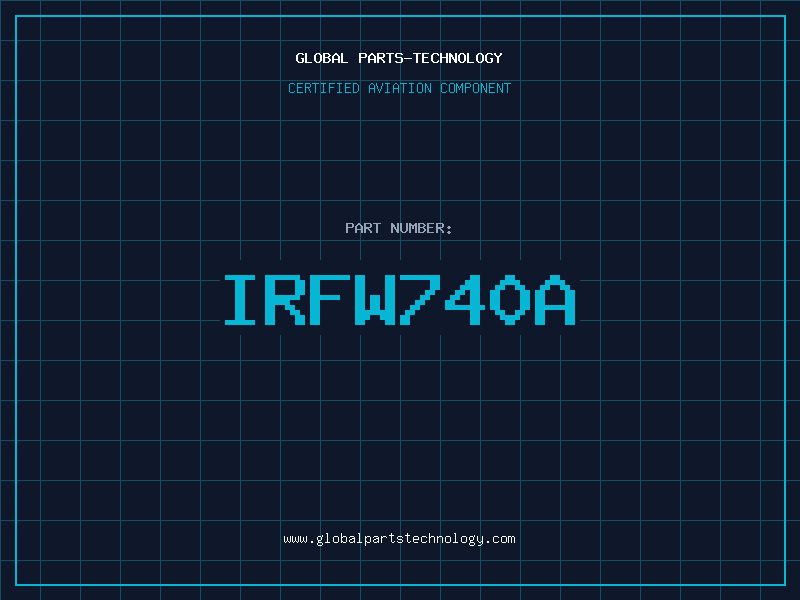Image resolution: width=800 pixels, height=600 pixels.
Task: Click the digit 7 in part number
Action: [422, 300]
